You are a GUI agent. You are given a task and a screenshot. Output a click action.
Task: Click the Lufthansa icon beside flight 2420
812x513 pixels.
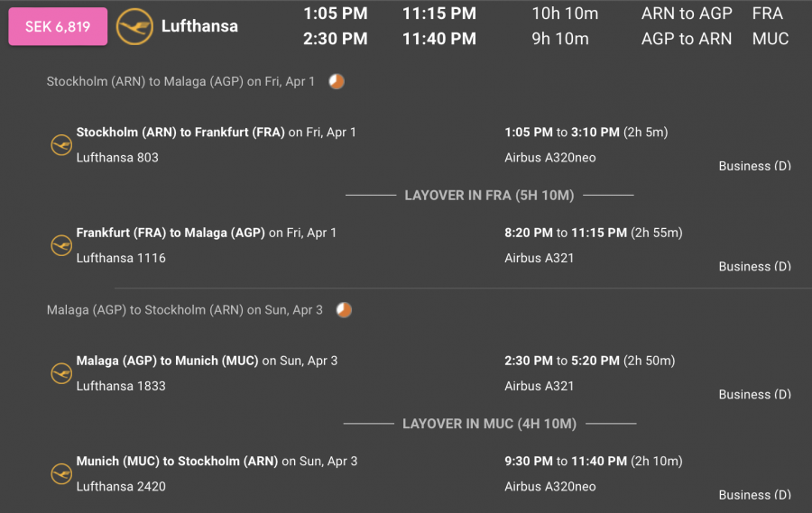pos(61,473)
